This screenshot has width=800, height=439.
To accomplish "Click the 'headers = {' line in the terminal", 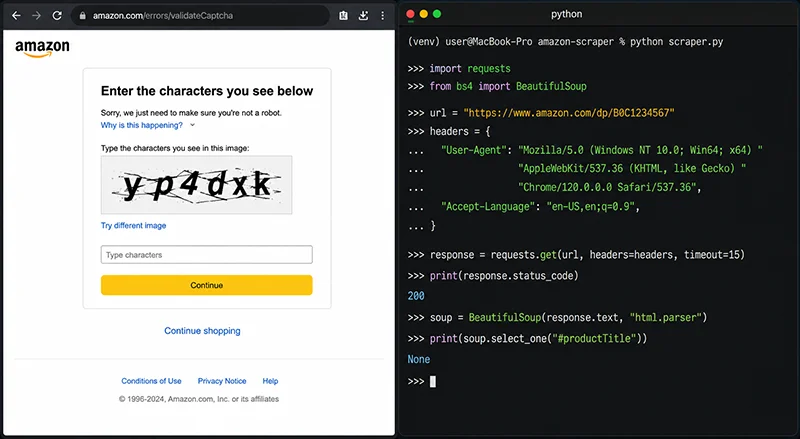I will coord(449,131).
